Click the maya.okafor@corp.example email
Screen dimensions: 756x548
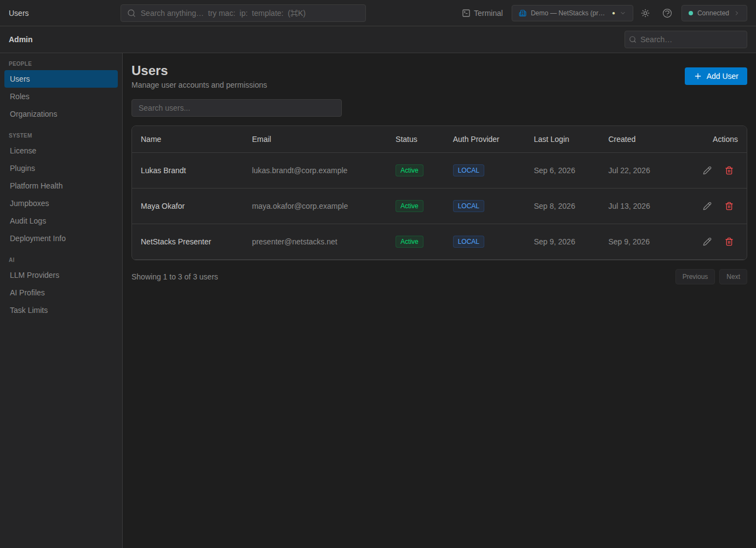pos(300,206)
